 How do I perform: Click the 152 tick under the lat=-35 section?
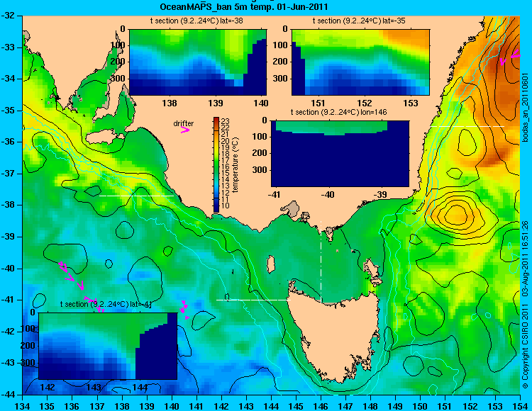click(365, 103)
